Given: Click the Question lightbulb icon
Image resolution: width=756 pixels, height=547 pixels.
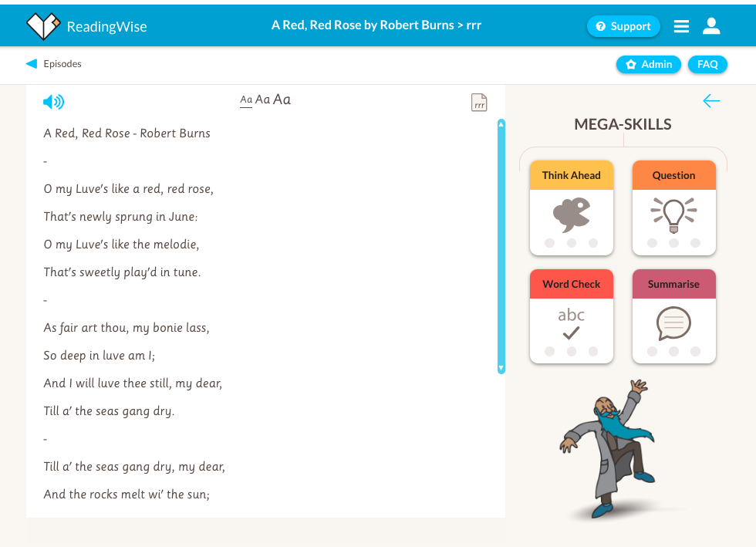Looking at the screenshot, I should click(673, 214).
